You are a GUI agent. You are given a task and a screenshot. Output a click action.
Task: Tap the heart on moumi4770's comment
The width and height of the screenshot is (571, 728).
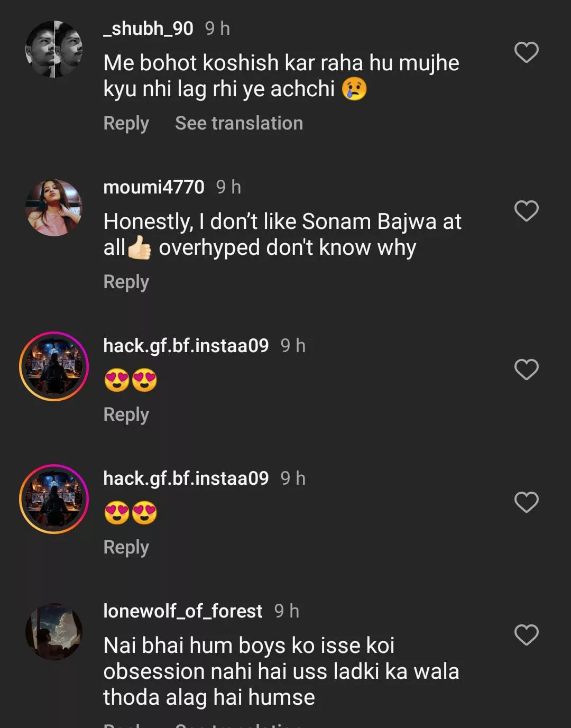tap(526, 211)
